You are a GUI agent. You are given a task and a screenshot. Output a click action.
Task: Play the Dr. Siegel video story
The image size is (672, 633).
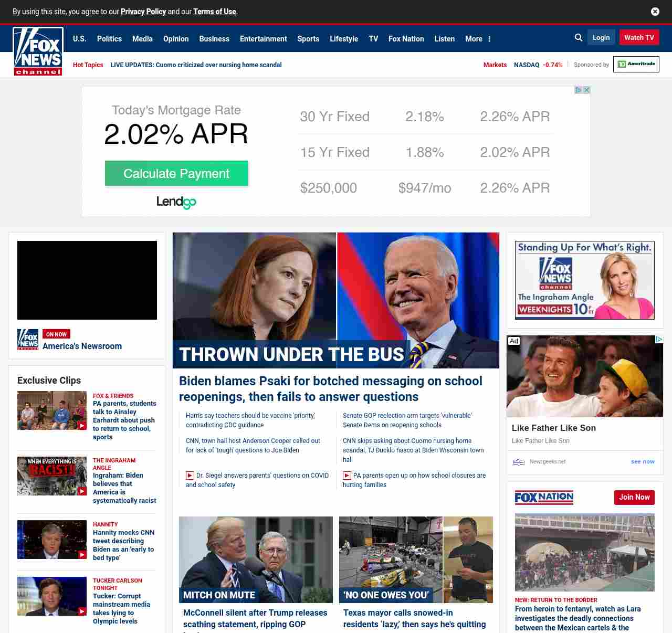coord(190,476)
